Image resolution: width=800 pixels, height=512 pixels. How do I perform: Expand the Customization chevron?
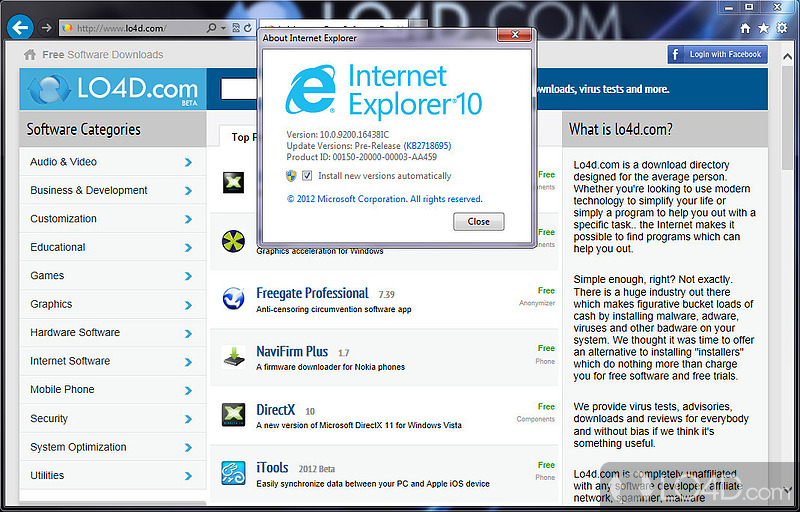point(188,219)
